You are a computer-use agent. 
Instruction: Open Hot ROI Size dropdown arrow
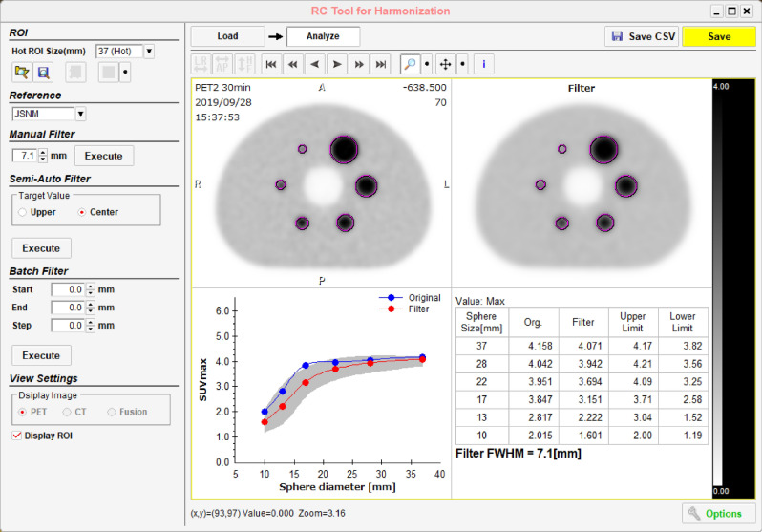(149, 51)
